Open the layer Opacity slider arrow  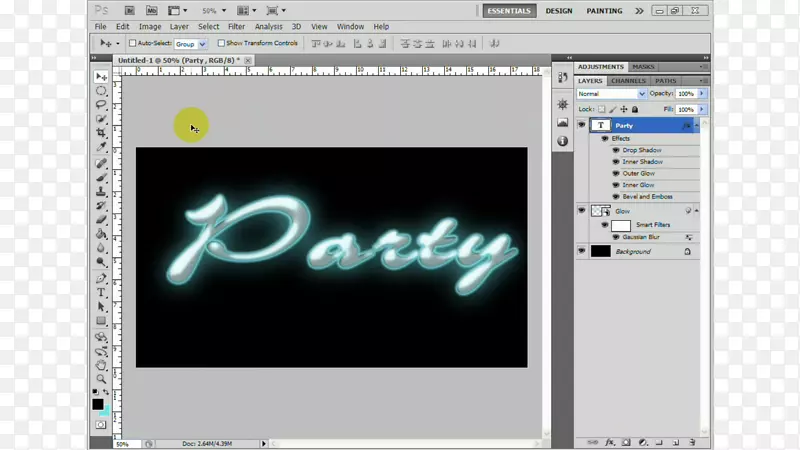click(702, 93)
